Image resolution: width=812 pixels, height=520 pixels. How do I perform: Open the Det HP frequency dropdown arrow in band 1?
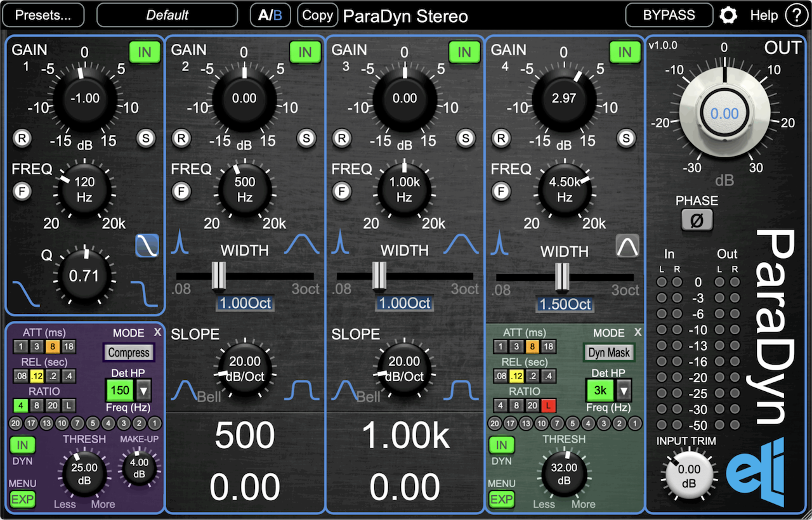point(144,391)
